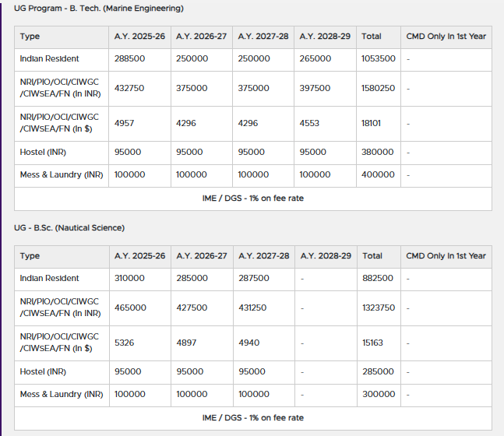Click the IME / DGS note under Marine Engineering table
504x436 pixels.
point(252,199)
